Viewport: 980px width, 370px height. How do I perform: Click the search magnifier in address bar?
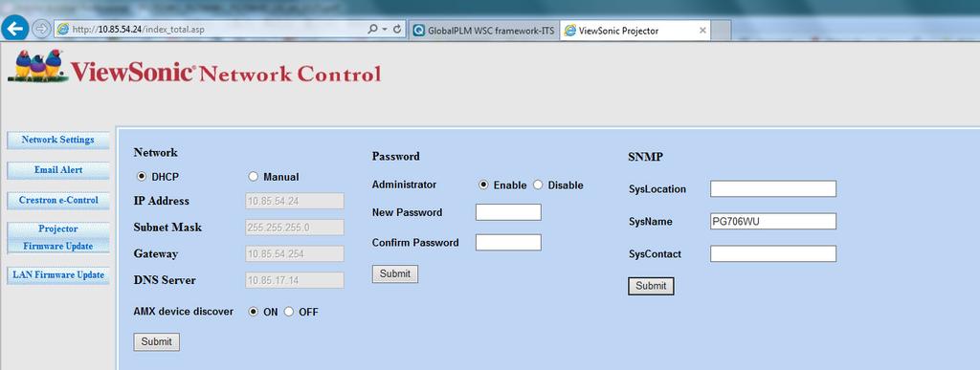pyautogui.click(x=372, y=30)
